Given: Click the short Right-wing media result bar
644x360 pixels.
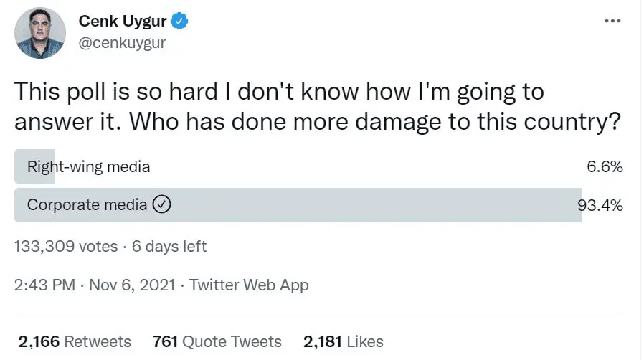Looking at the screenshot, I should click(20, 167).
